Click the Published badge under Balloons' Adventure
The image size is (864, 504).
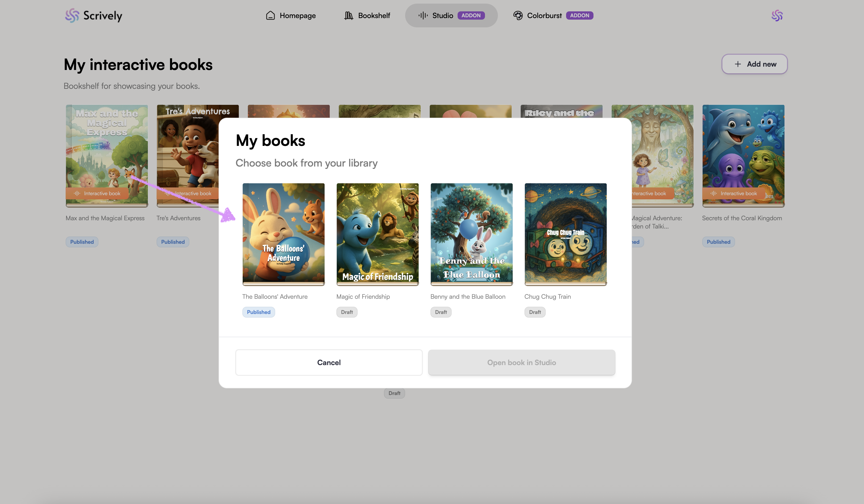click(x=259, y=312)
